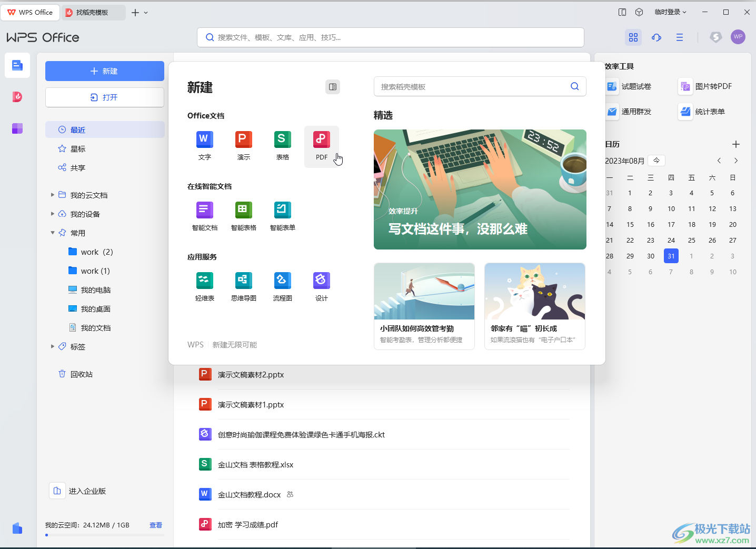This screenshot has height=549, width=756.
Task: Create a new 文字 Word document
Action: coord(204,146)
